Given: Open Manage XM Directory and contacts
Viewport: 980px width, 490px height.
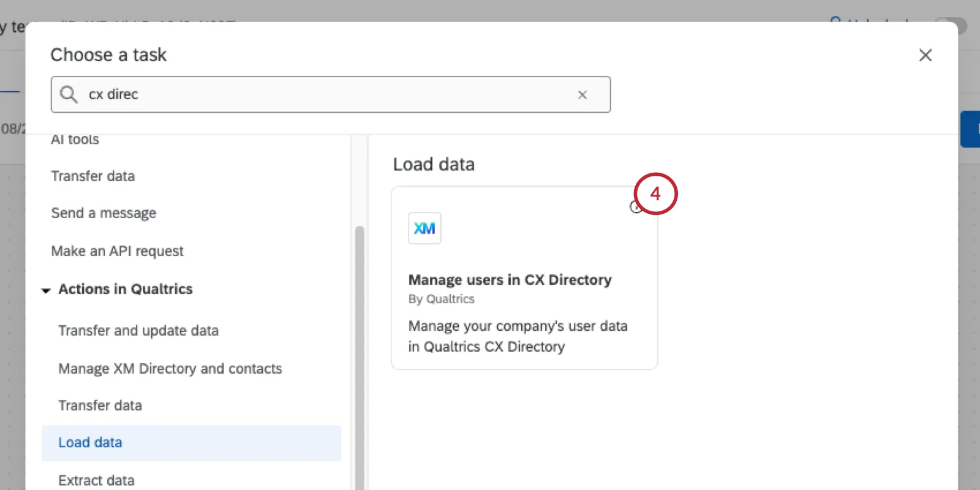Looking at the screenshot, I should (x=170, y=369).
